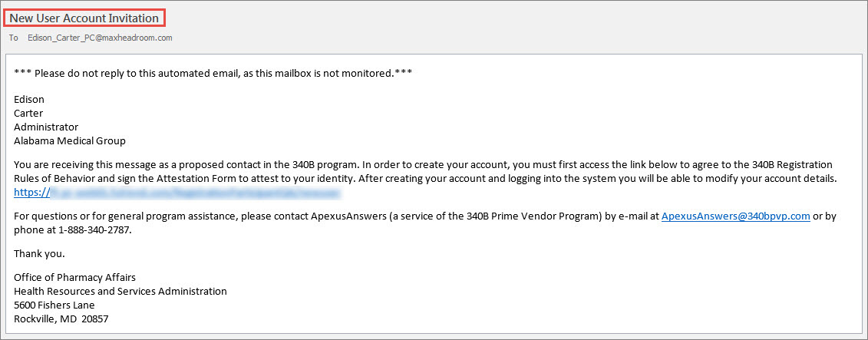Click the "To" label in header

pyautogui.click(x=14, y=37)
